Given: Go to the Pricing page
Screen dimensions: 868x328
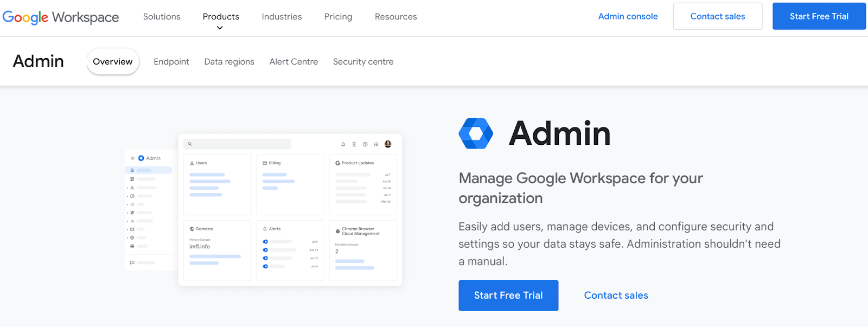Looking at the screenshot, I should click(338, 17).
